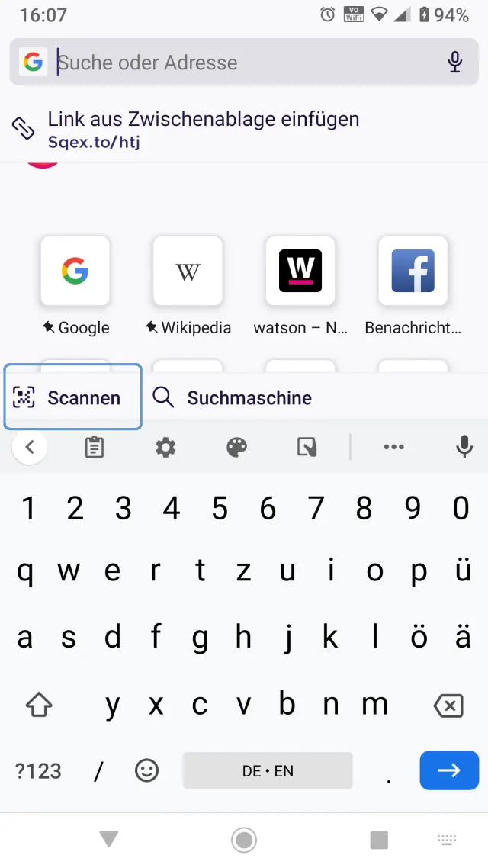Switch to ?123 symbols keyboard
The height and width of the screenshot is (868, 488).
[38, 770]
